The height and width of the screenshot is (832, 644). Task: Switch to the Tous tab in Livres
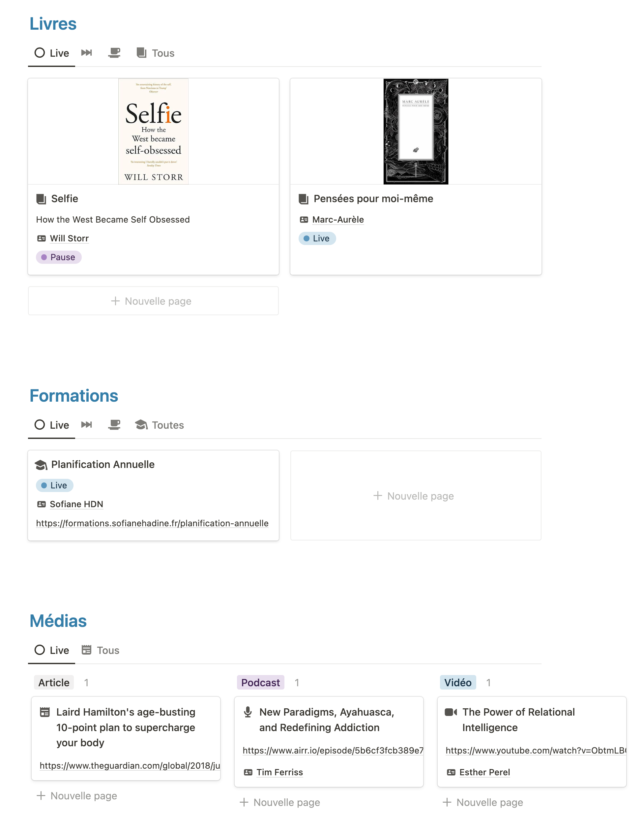click(x=156, y=53)
